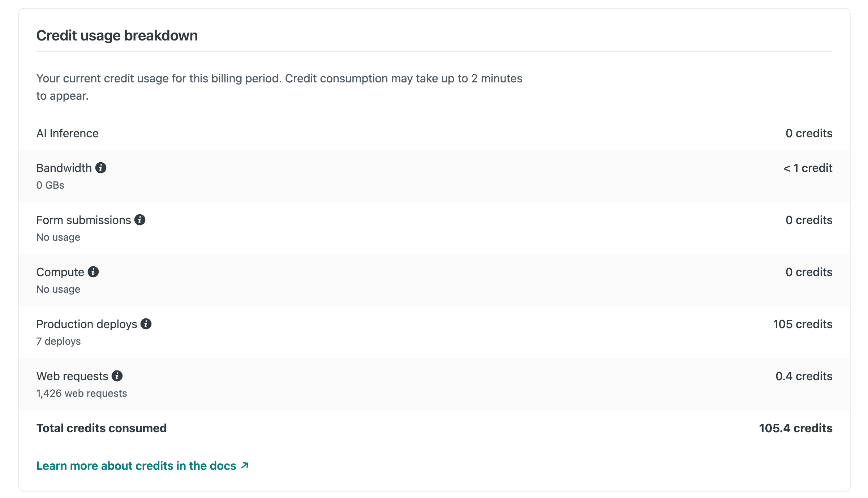Select the AI Inference row label
The height and width of the screenshot is (498, 868).
pyautogui.click(x=67, y=133)
